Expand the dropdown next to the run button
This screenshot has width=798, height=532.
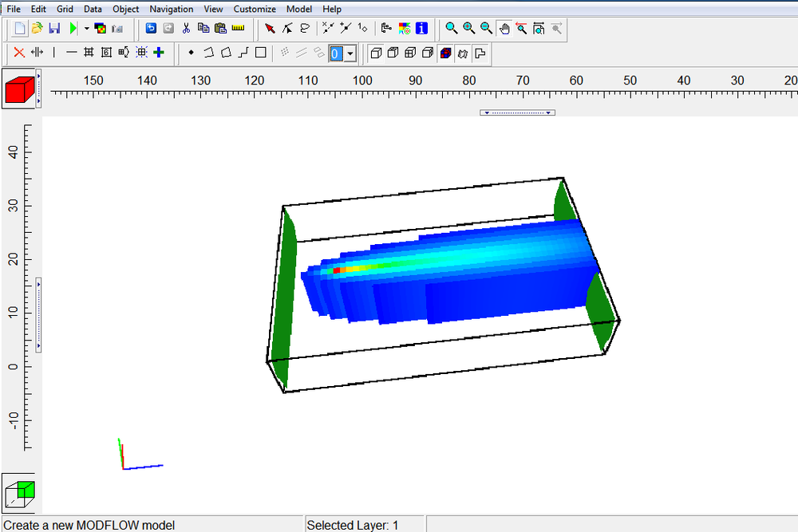(x=86, y=28)
